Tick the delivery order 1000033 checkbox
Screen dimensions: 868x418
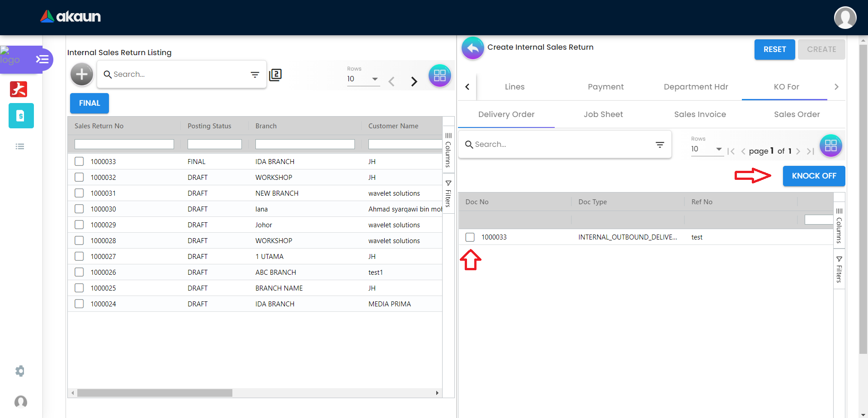tap(470, 237)
